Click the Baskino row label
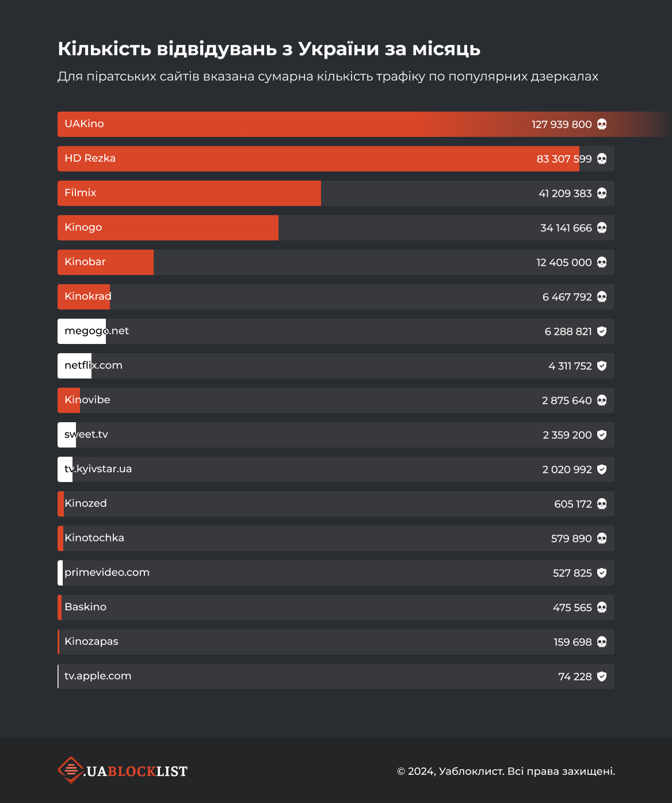Viewport: 672px width, 803px height. (86, 607)
